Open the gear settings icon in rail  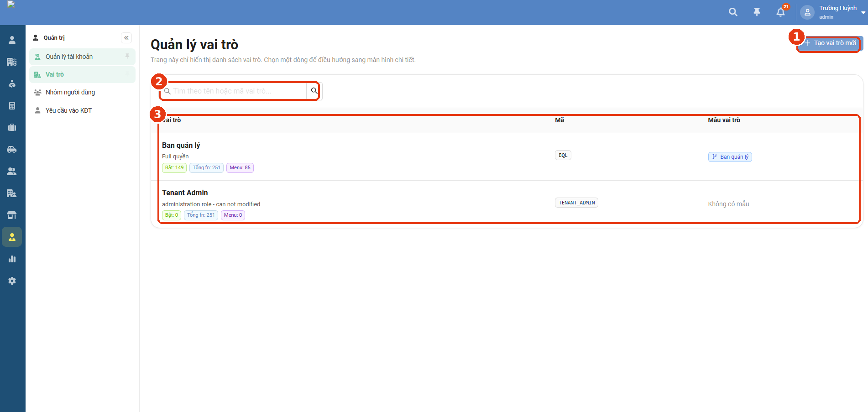[12, 281]
